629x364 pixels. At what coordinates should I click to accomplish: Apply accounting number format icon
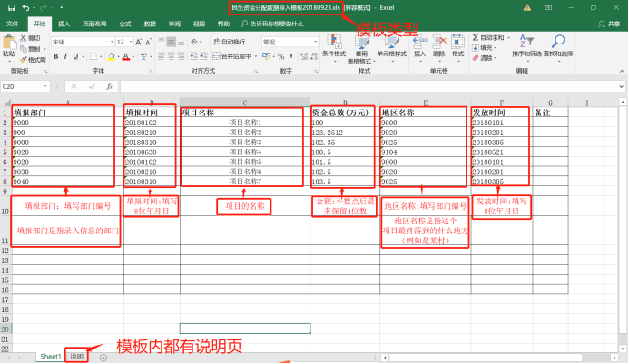point(266,56)
